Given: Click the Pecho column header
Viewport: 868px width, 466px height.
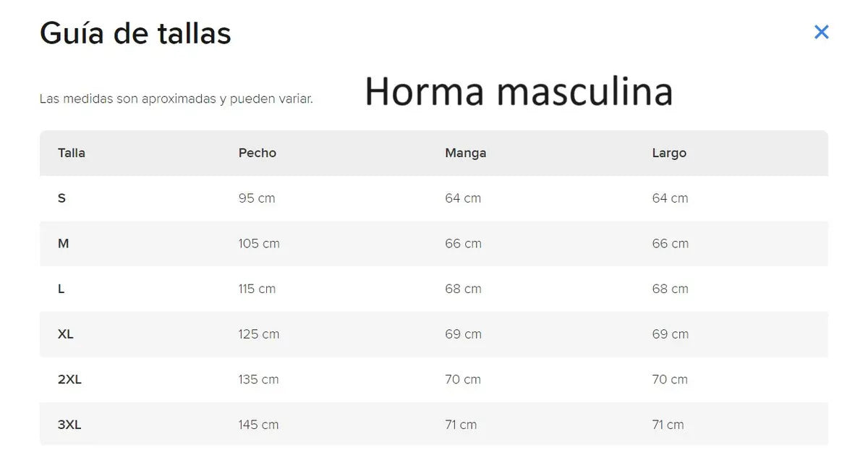Looking at the screenshot, I should point(258,153).
